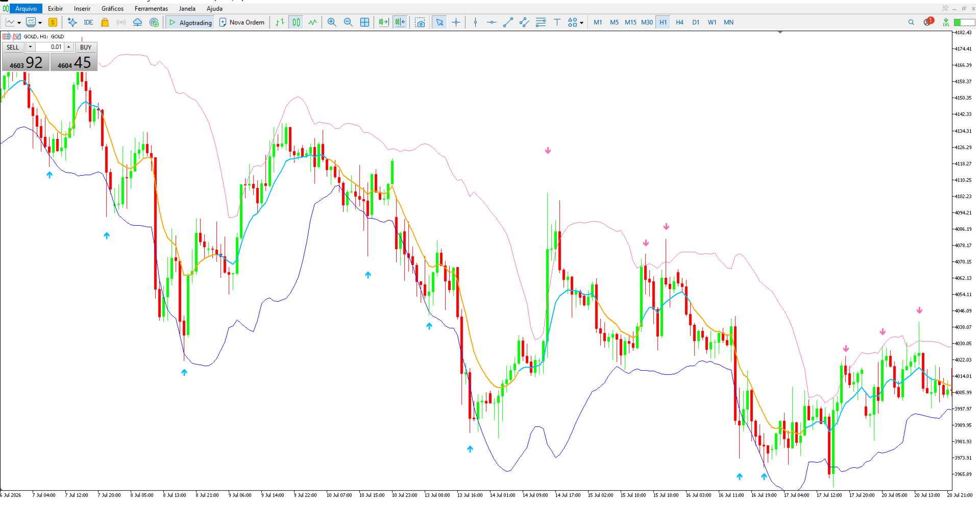Screen dimensions: 980x527
Task: Click the Nova Ordem button
Action: (x=242, y=22)
